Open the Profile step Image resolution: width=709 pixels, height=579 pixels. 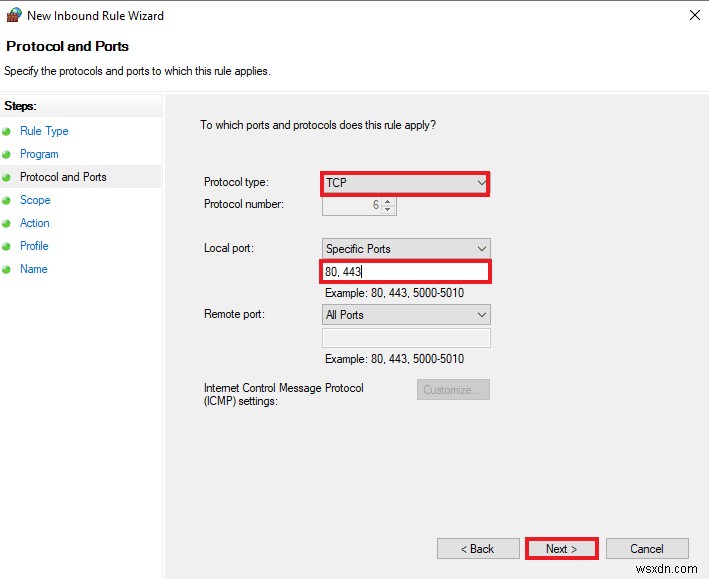click(x=34, y=246)
